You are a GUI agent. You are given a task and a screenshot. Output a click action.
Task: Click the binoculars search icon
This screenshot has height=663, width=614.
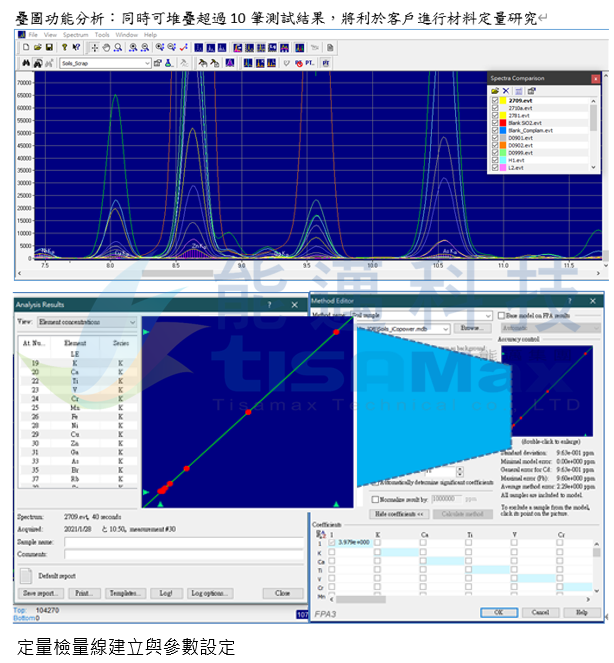click(x=26, y=63)
